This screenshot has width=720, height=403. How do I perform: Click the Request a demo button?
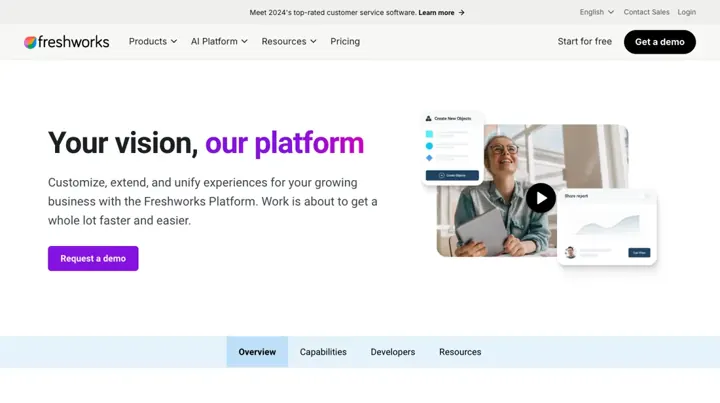(93, 258)
